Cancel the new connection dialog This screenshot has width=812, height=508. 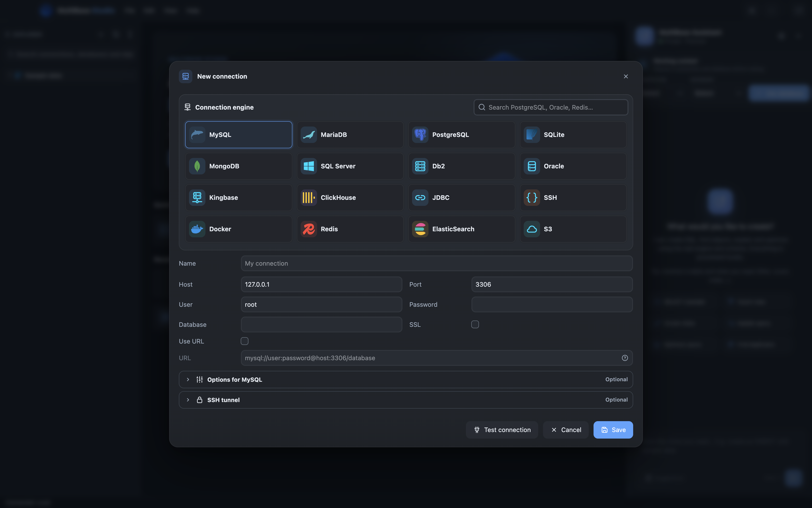(565, 430)
